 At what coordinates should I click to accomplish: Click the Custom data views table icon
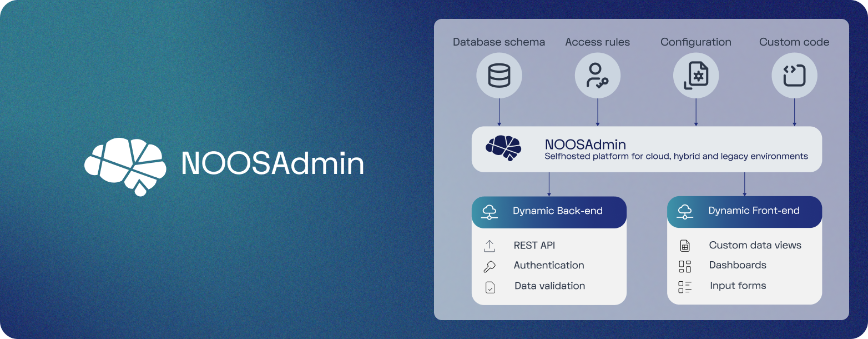[685, 246]
